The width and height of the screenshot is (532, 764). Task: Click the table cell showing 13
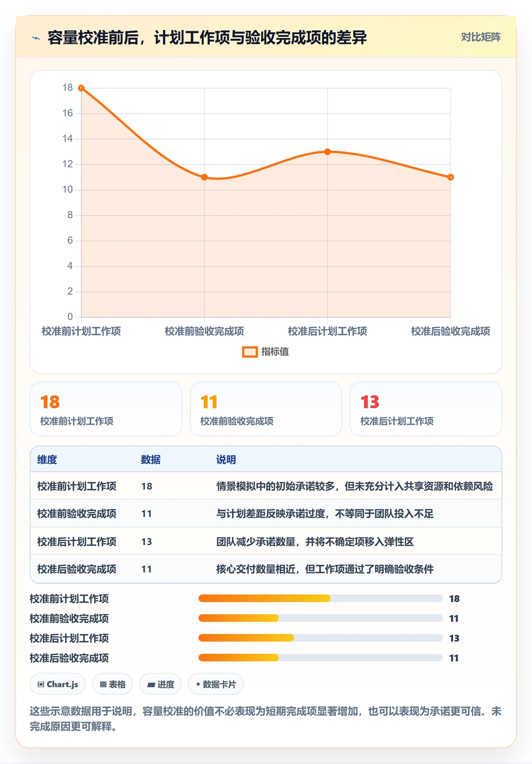tap(147, 542)
